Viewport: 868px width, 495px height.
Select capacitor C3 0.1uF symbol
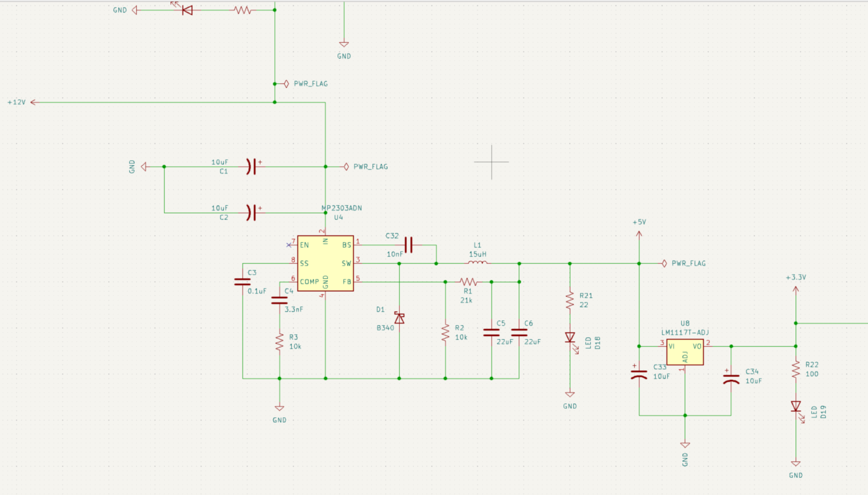(242, 282)
